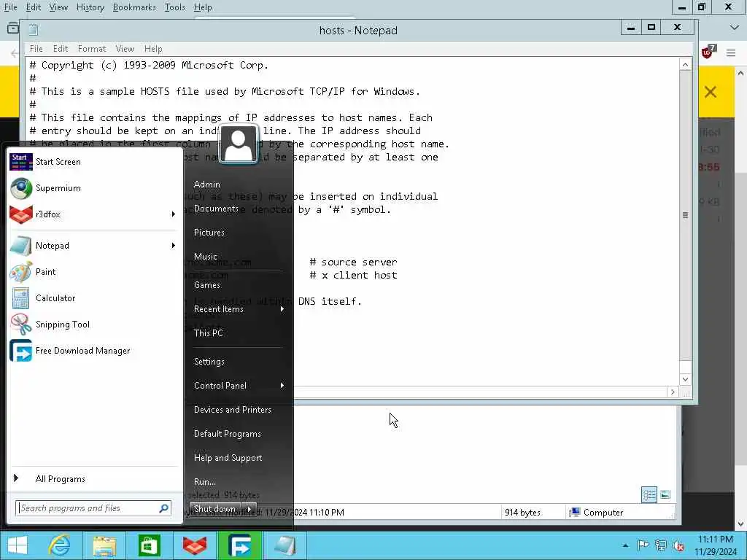This screenshot has height=560, width=747.
Task: Launch Supermium browser from Start menu
Action: pos(93,188)
